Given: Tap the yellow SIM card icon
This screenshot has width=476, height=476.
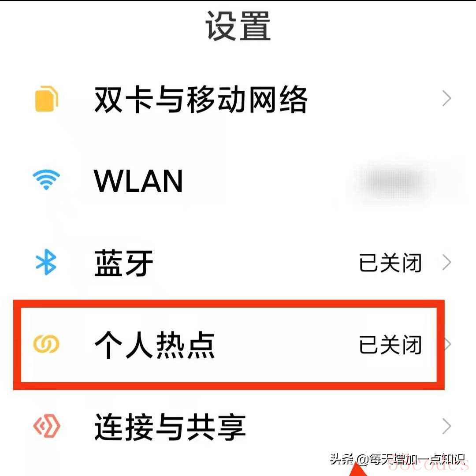Looking at the screenshot, I should [x=46, y=99].
